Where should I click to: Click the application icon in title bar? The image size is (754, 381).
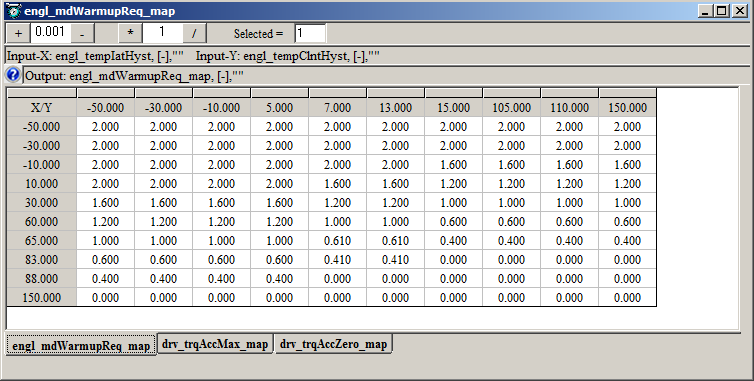(14, 11)
